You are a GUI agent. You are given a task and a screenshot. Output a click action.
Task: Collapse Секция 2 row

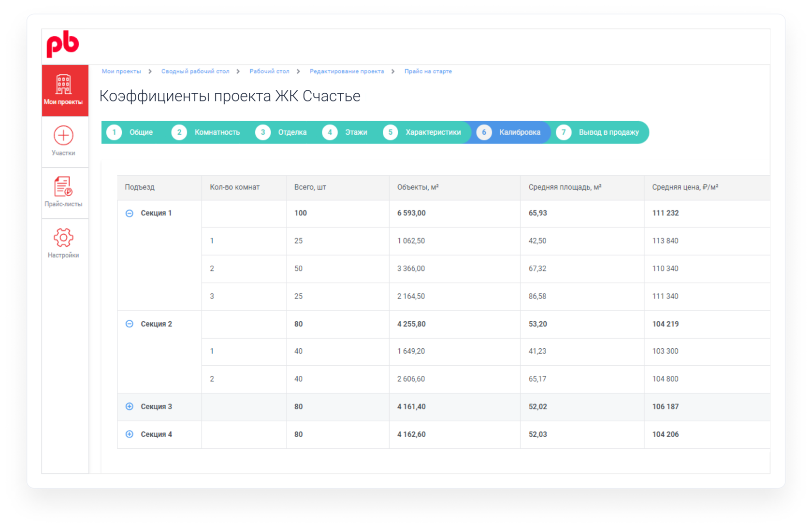tap(130, 324)
